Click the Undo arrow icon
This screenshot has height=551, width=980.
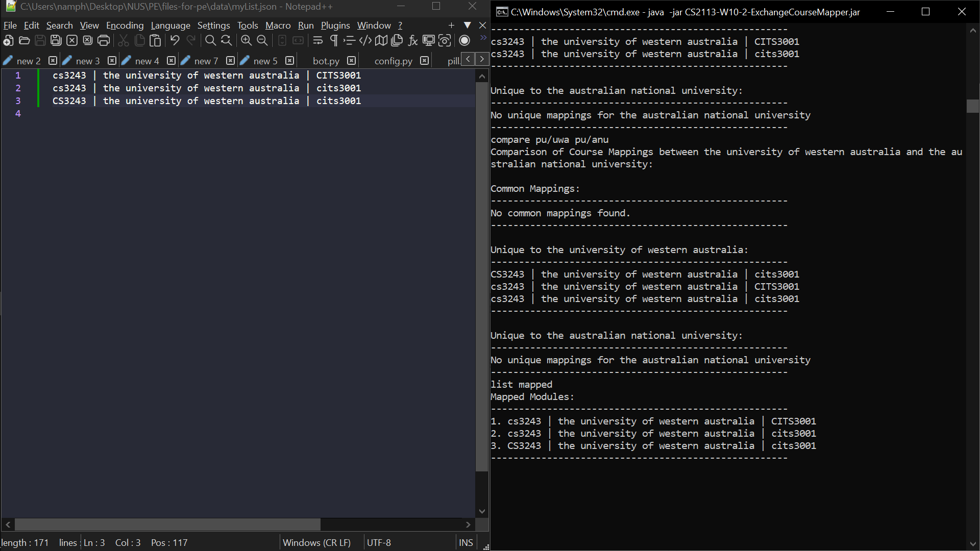click(175, 41)
